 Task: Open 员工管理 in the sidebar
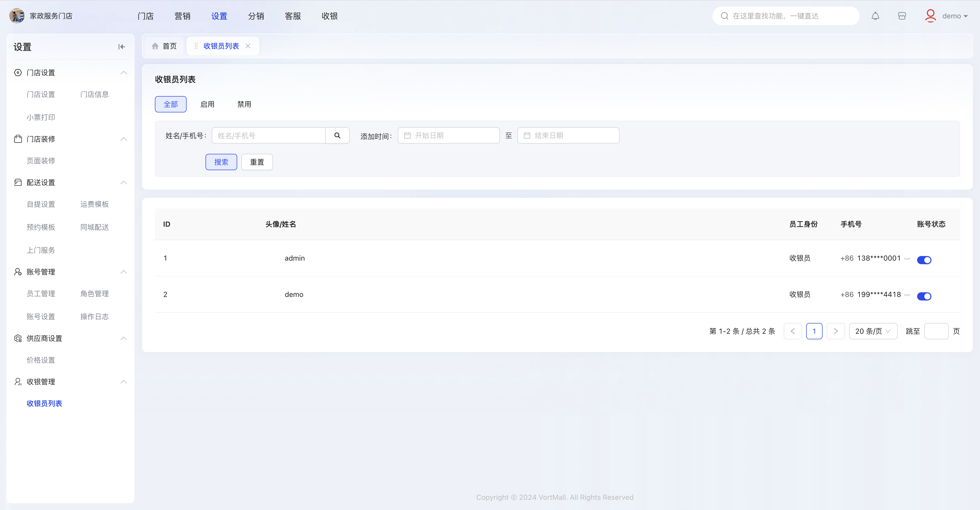(41, 294)
